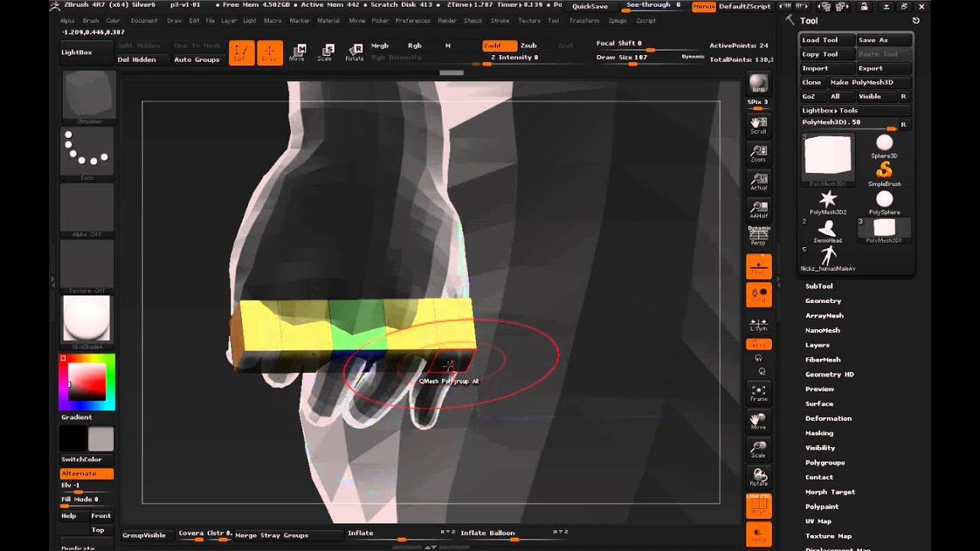This screenshot has height=551, width=980.
Task: Click Load Tool
Action: (828, 40)
